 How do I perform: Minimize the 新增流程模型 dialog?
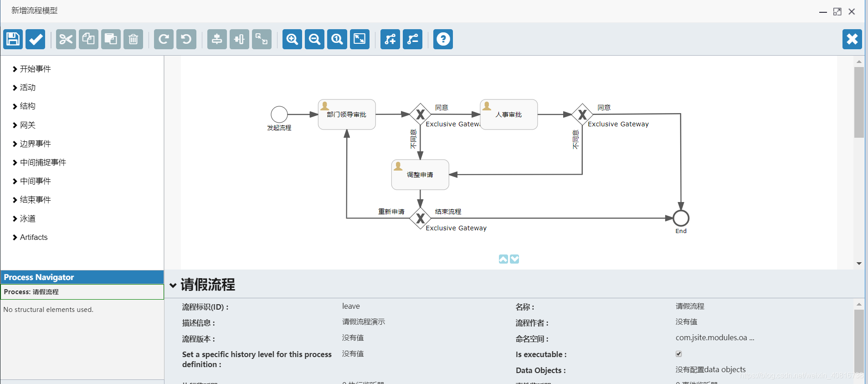click(x=823, y=12)
